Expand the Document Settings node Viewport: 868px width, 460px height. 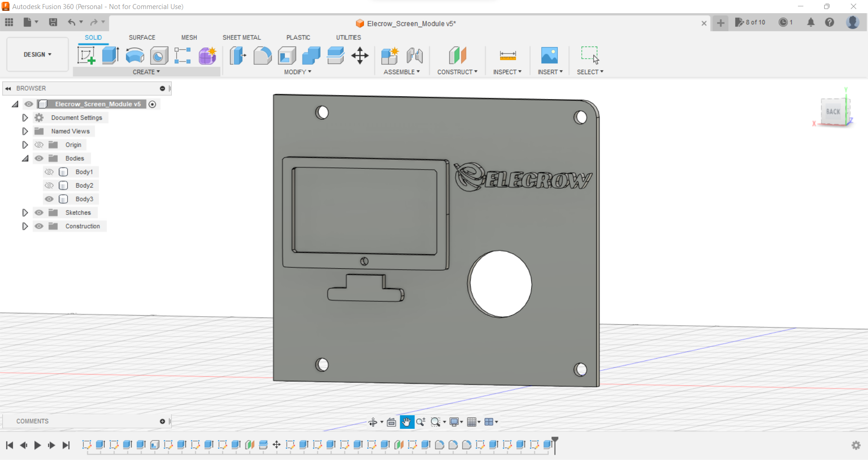coord(25,118)
